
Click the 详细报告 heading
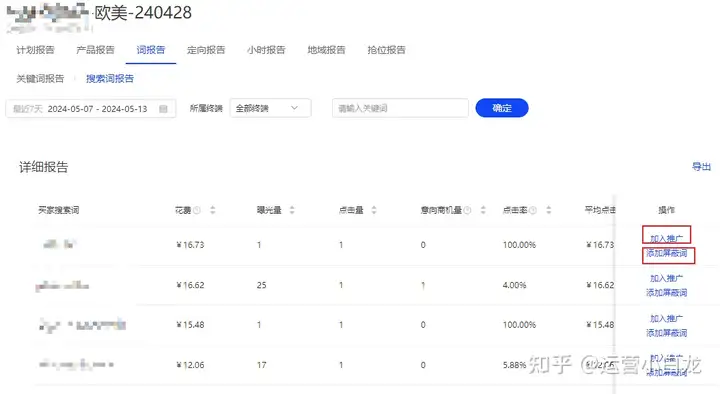pos(44,167)
